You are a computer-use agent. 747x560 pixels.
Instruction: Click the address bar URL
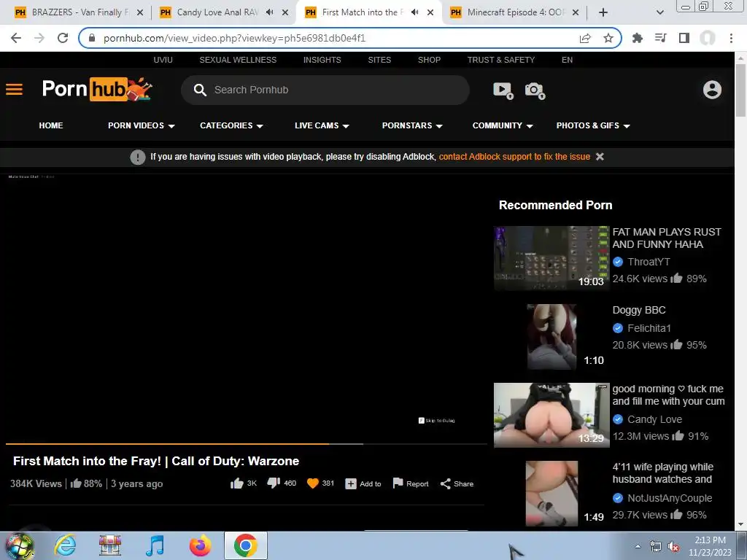tap(234, 38)
